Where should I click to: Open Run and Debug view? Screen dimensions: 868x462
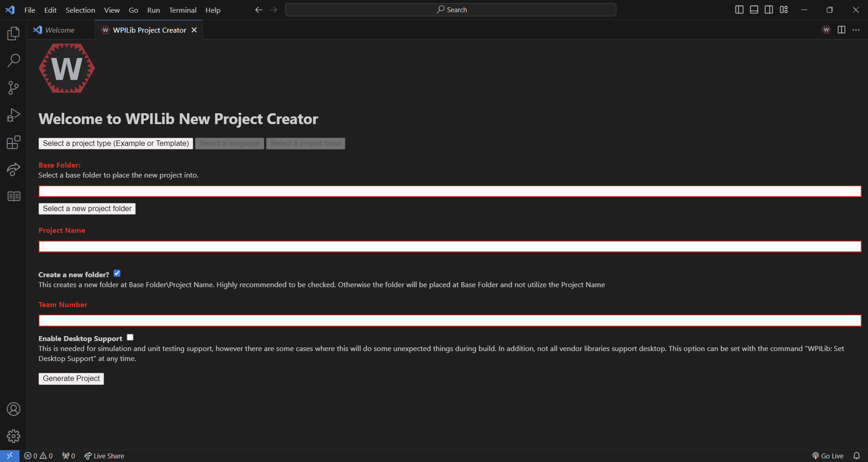tap(14, 115)
